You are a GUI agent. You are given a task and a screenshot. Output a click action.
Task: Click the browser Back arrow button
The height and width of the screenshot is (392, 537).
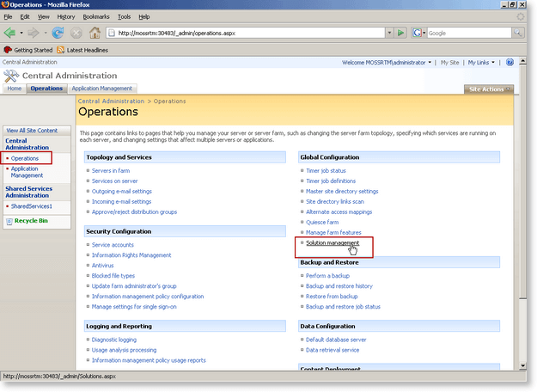coord(9,34)
